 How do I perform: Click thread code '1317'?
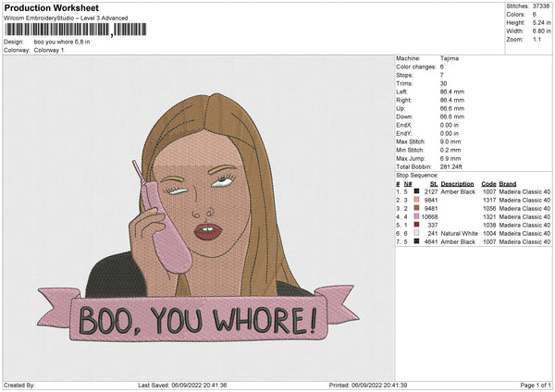(x=489, y=200)
